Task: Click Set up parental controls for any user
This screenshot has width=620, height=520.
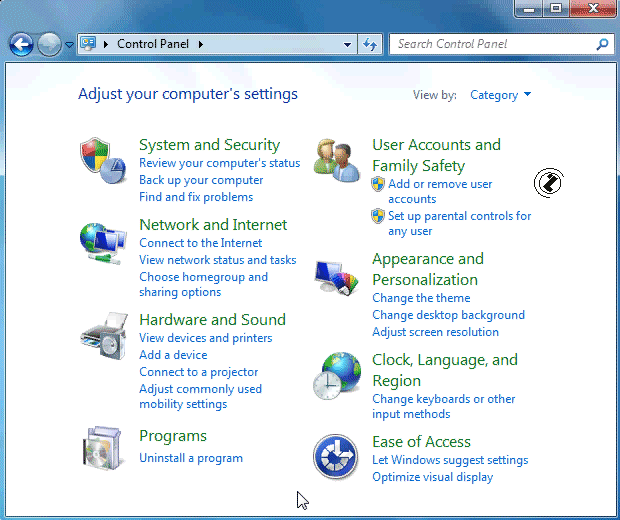Action: (459, 223)
